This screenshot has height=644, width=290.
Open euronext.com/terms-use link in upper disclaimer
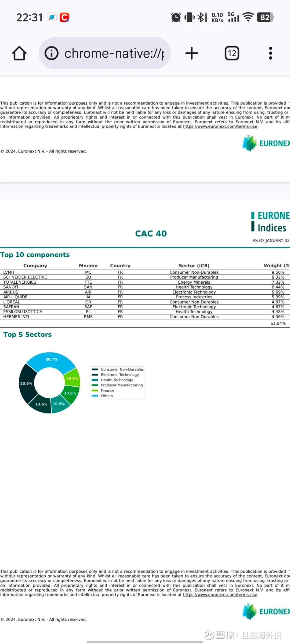coord(220,126)
